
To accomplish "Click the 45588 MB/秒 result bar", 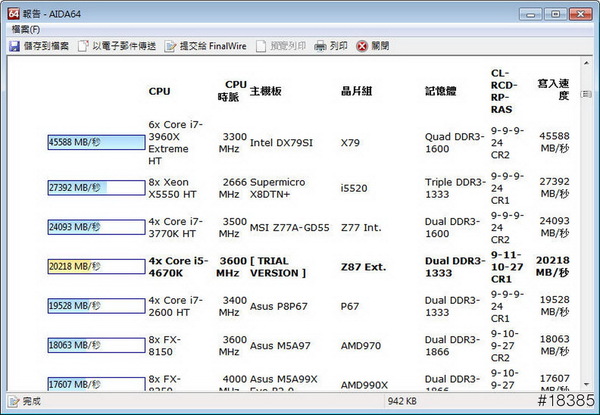I will (96, 143).
